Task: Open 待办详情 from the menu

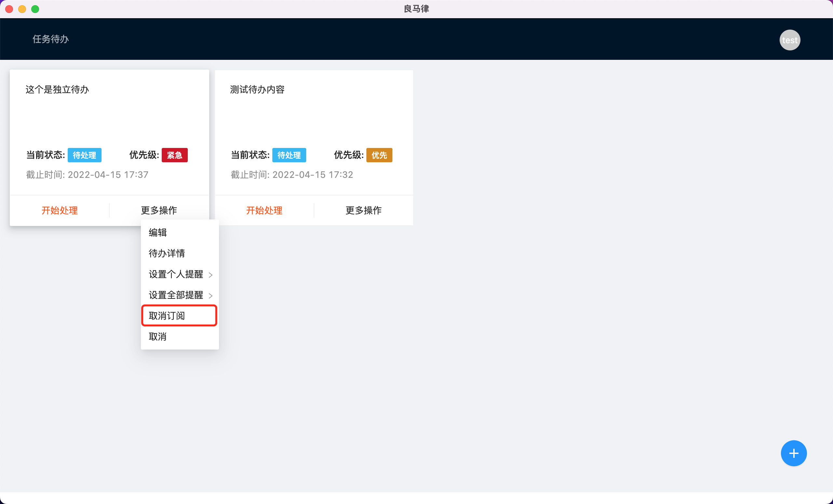Action: [167, 253]
